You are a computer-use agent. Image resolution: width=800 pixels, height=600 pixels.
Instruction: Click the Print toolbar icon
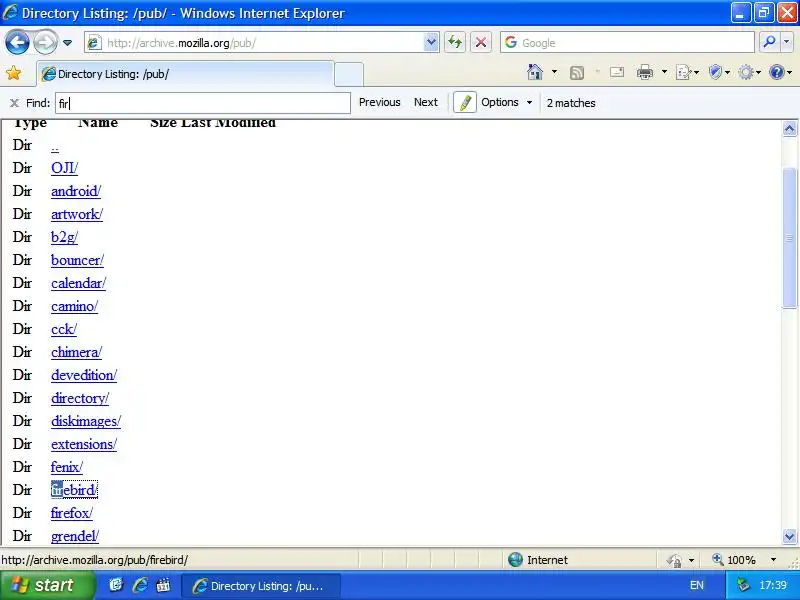[x=645, y=72]
